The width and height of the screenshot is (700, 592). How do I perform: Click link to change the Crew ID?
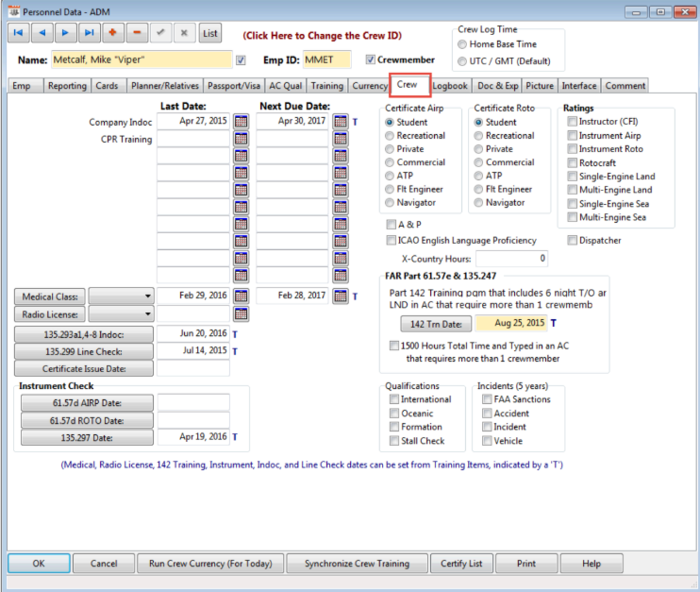[x=322, y=35]
